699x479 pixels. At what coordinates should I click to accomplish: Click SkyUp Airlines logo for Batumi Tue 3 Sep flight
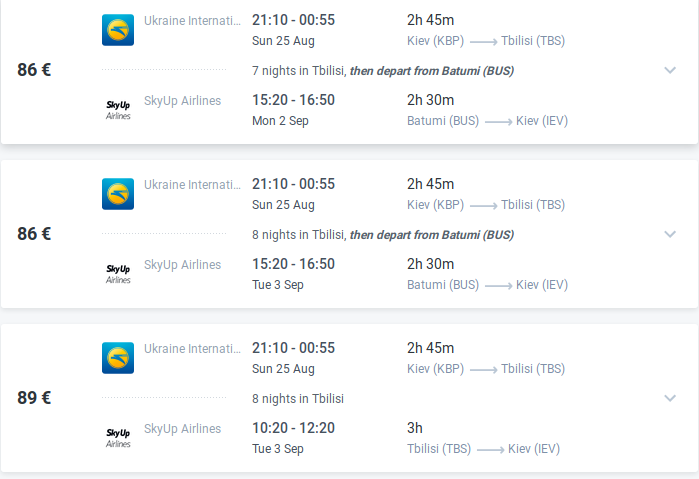coord(118,273)
